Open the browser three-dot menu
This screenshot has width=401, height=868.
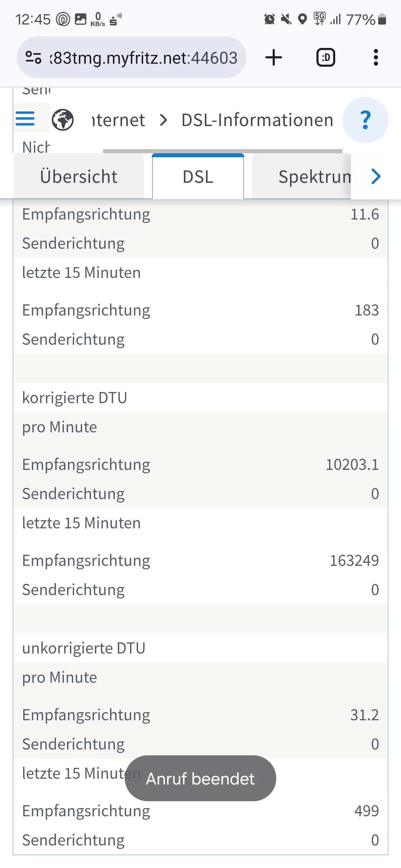[376, 58]
